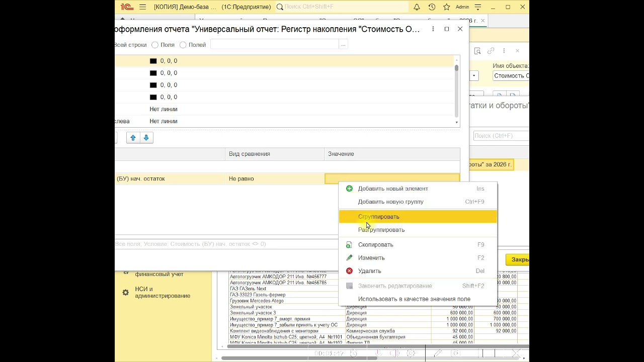Viewport: 644px width, 362px height.
Task: Open the history clock icon
Action: tap(432, 7)
